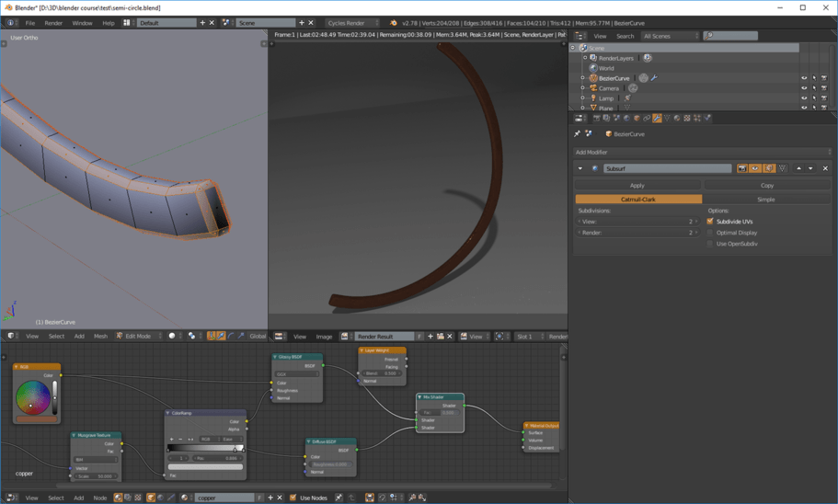Image resolution: width=838 pixels, height=504 pixels.
Task: Open the Render menu in top bar
Action: pos(53,23)
